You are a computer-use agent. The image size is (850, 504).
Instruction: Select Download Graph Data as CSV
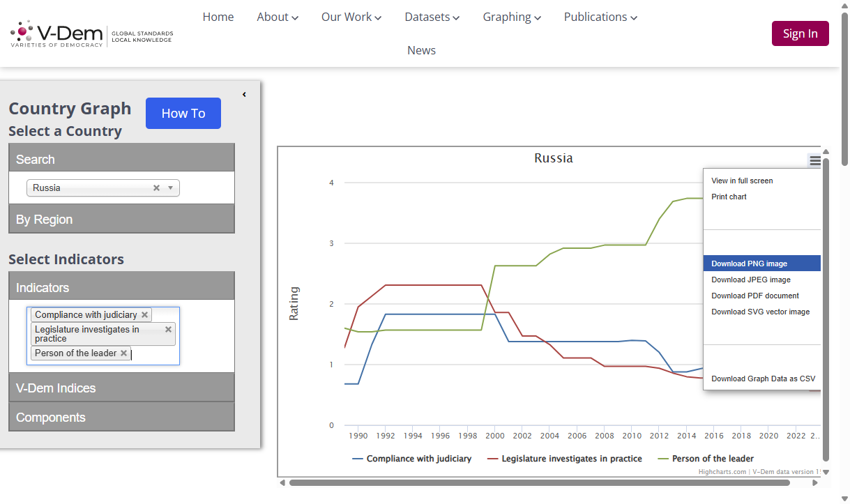762,379
